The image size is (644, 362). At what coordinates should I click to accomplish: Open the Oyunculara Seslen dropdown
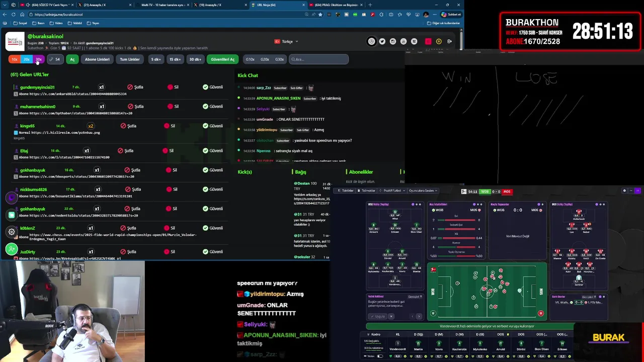click(x=422, y=191)
